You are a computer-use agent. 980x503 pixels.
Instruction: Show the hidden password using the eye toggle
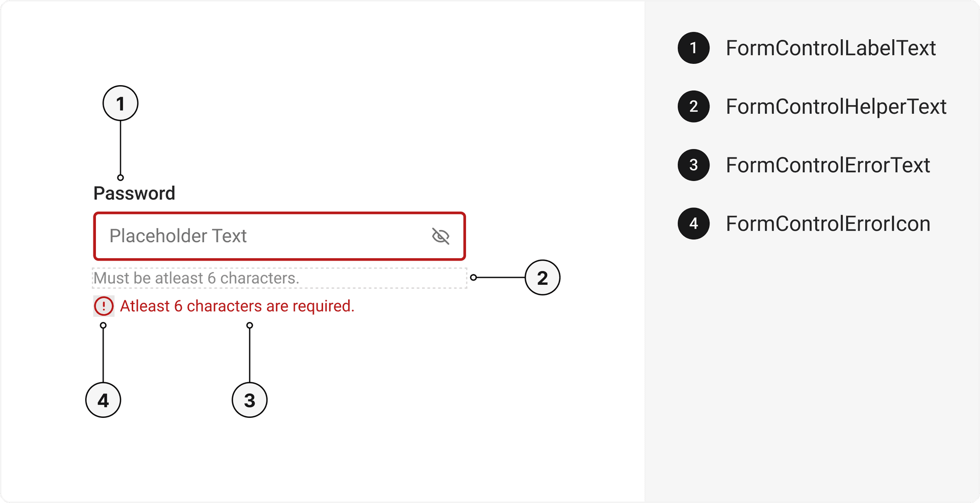[440, 236]
